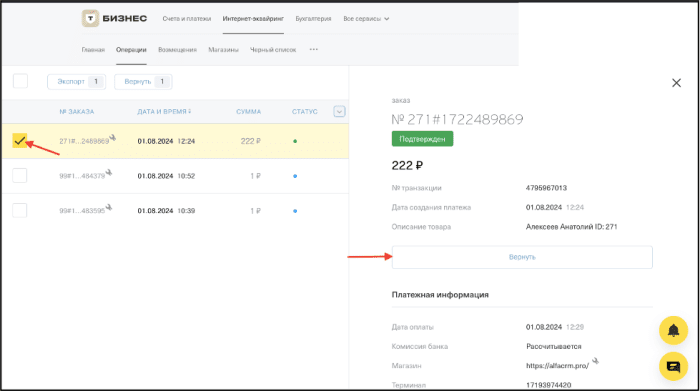Click date 01.08.2024 10:39 in table

[166, 211]
